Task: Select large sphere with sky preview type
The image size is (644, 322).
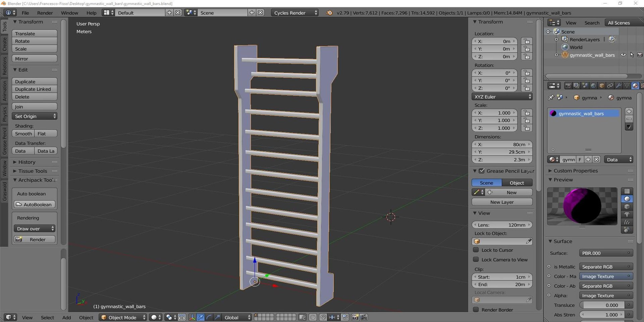Action: click(627, 230)
